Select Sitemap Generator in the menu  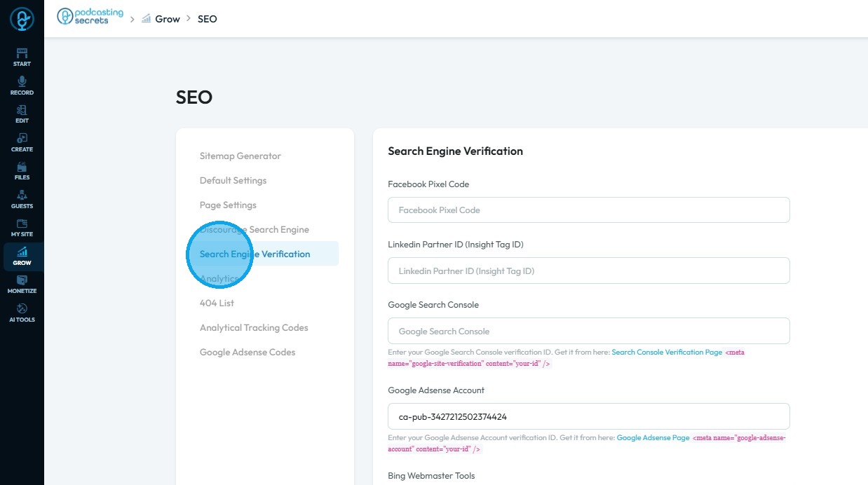click(240, 156)
